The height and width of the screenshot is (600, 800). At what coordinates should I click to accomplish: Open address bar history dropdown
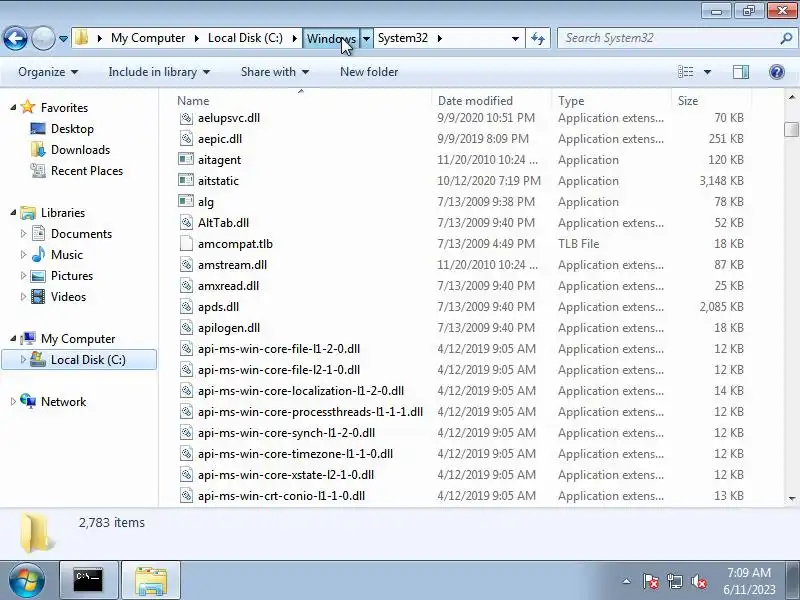pos(515,38)
